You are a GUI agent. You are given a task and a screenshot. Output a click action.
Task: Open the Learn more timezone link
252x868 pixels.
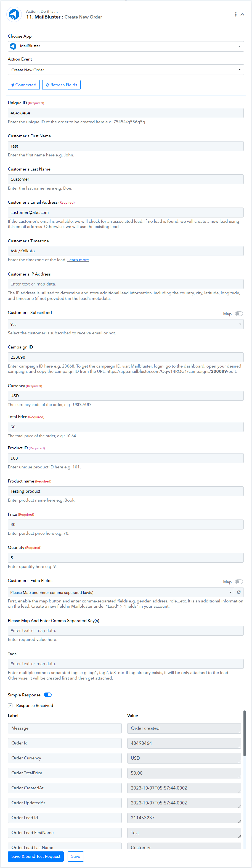pyautogui.click(x=78, y=260)
